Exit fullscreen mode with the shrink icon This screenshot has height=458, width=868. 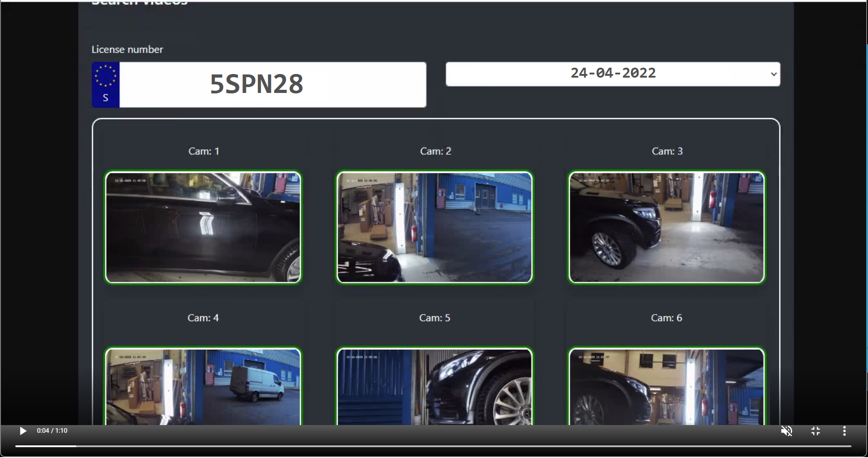click(816, 431)
